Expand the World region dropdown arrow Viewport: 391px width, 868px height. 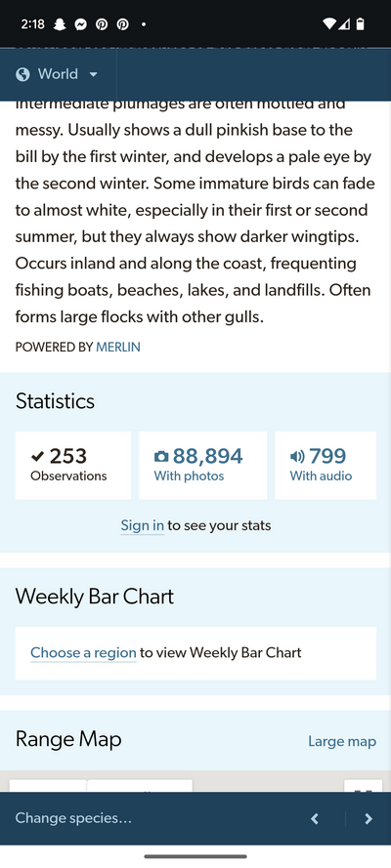point(93,74)
